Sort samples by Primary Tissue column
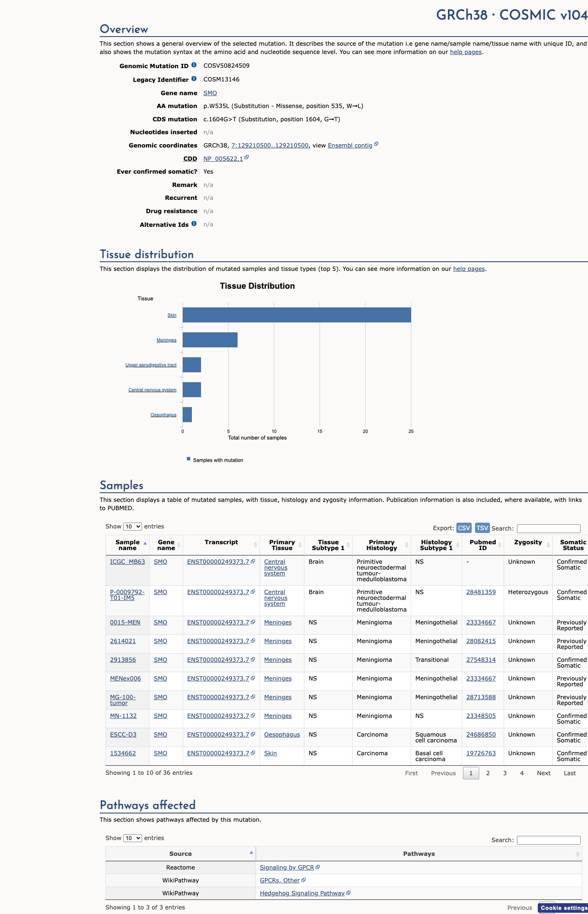Viewport: 588px width, 914px height. tap(282, 545)
